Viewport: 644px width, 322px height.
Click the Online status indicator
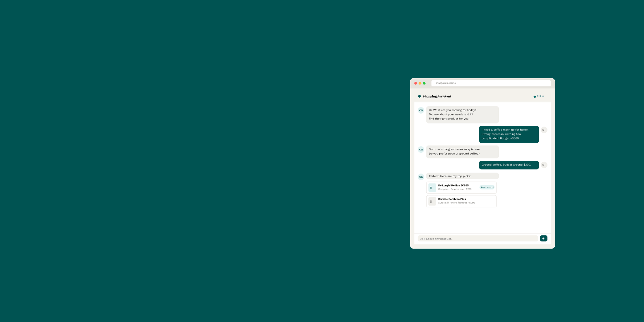(x=539, y=96)
